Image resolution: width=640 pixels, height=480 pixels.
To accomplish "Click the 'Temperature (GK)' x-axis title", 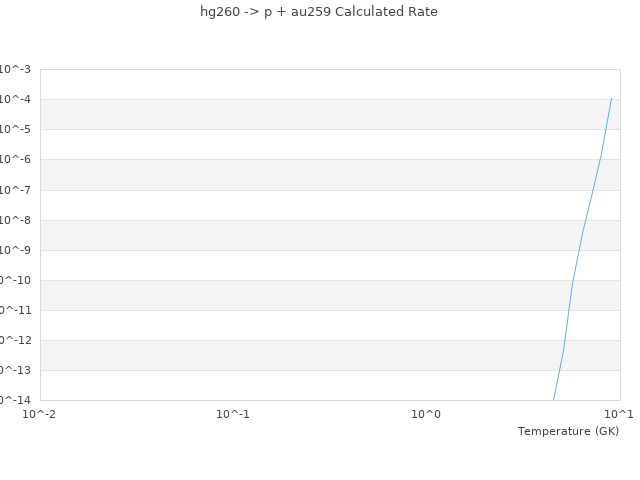I will point(568,431).
